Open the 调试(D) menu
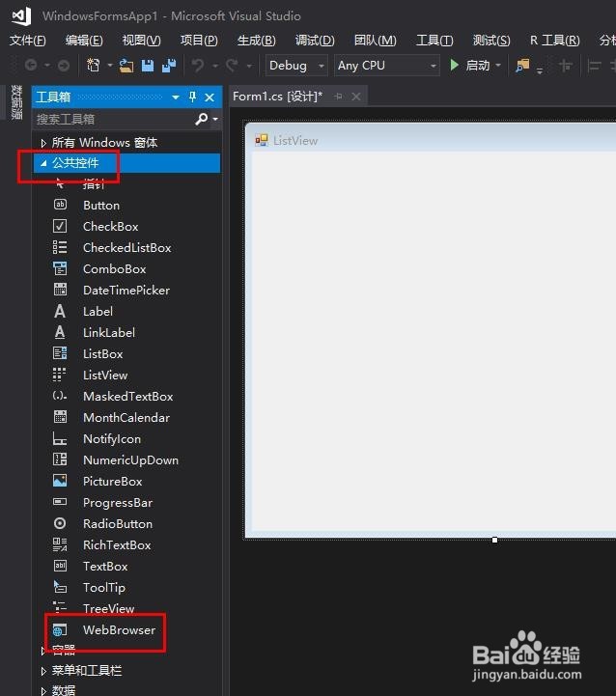Viewport: 616px width, 696px height. pos(315,41)
